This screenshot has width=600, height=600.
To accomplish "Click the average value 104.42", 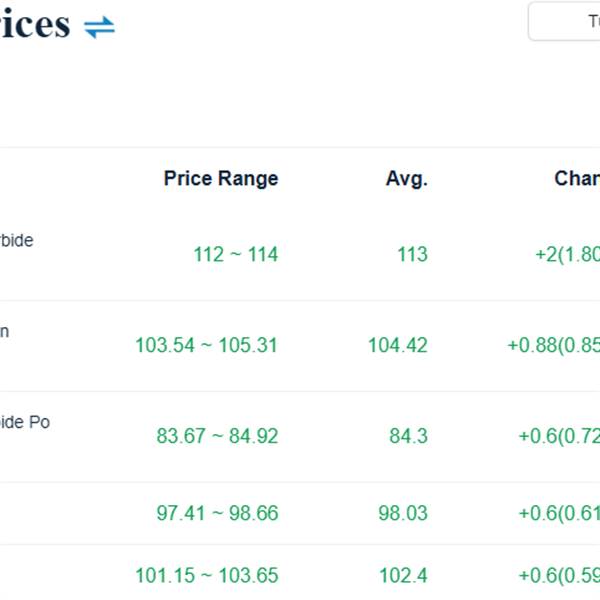I will coord(397,345).
